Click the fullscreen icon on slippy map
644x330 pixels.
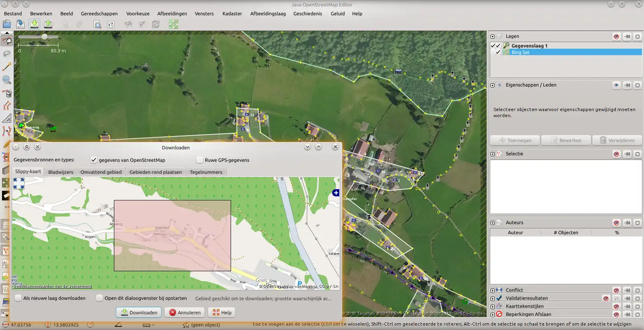(x=19, y=184)
